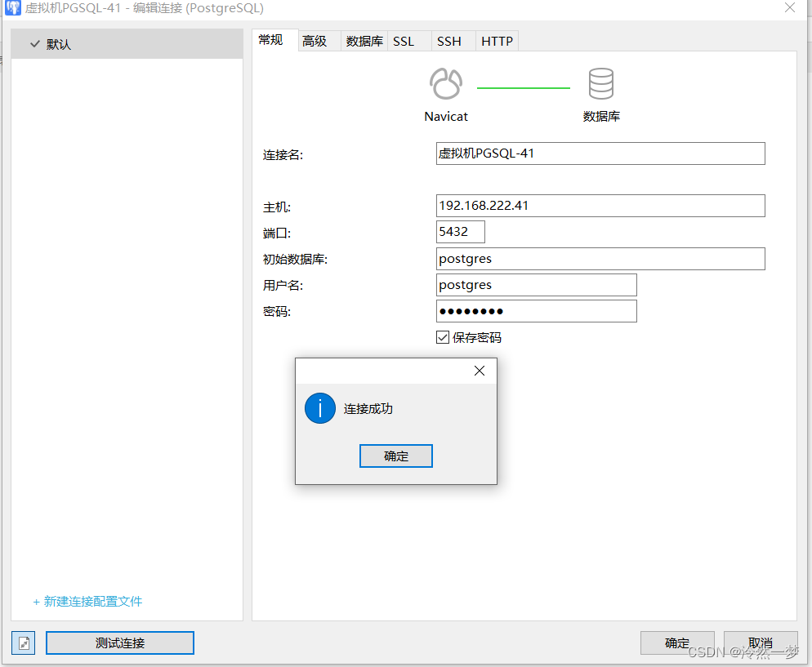Viewport: 812px width, 667px height.
Task: Click the 连接成功 message text
Action: [x=368, y=409]
